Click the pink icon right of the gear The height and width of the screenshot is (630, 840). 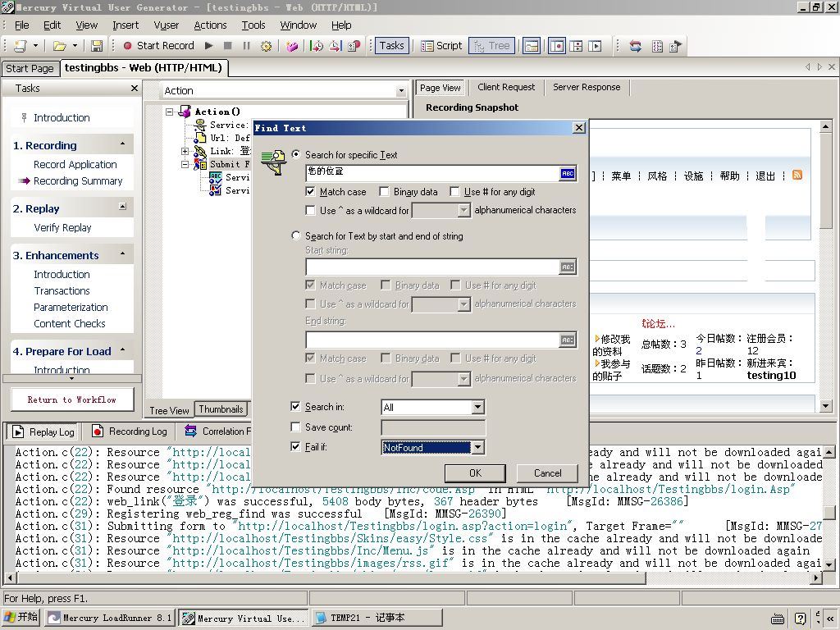click(292, 46)
